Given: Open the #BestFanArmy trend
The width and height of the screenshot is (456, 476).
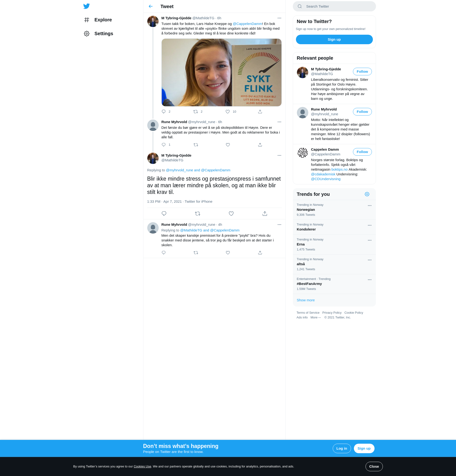Looking at the screenshot, I should pyautogui.click(x=334, y=284).
